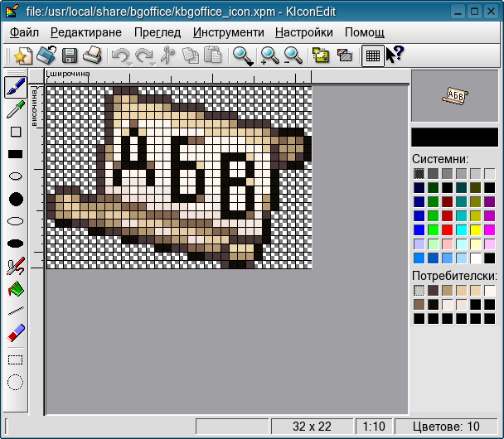Image resolution: width=504 pixels, height=439 pixels.
Task: Pick the color dropper tool
Action: [16, 109]
